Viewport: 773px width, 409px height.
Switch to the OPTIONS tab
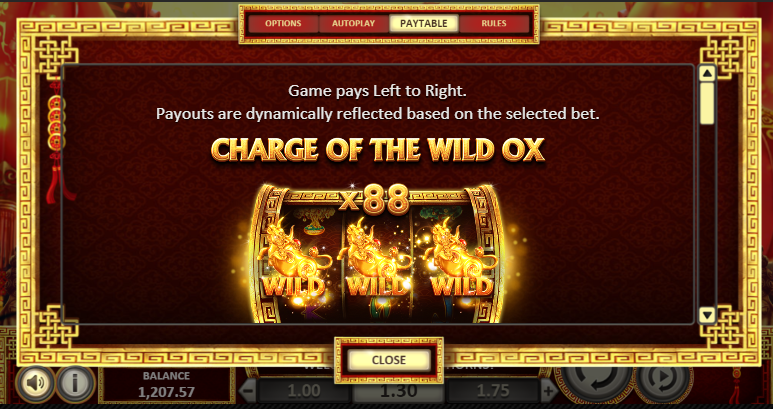(283, 23)
